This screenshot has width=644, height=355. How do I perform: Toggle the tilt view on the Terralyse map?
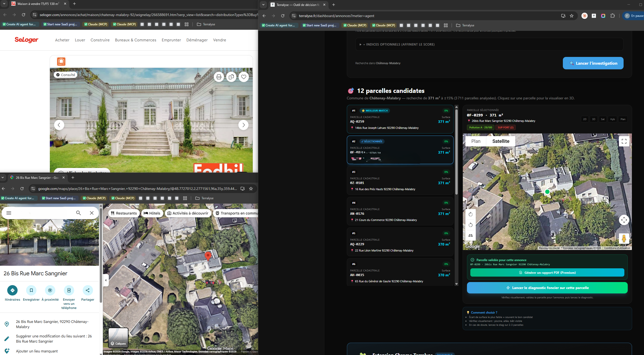(x=471, y=235)
